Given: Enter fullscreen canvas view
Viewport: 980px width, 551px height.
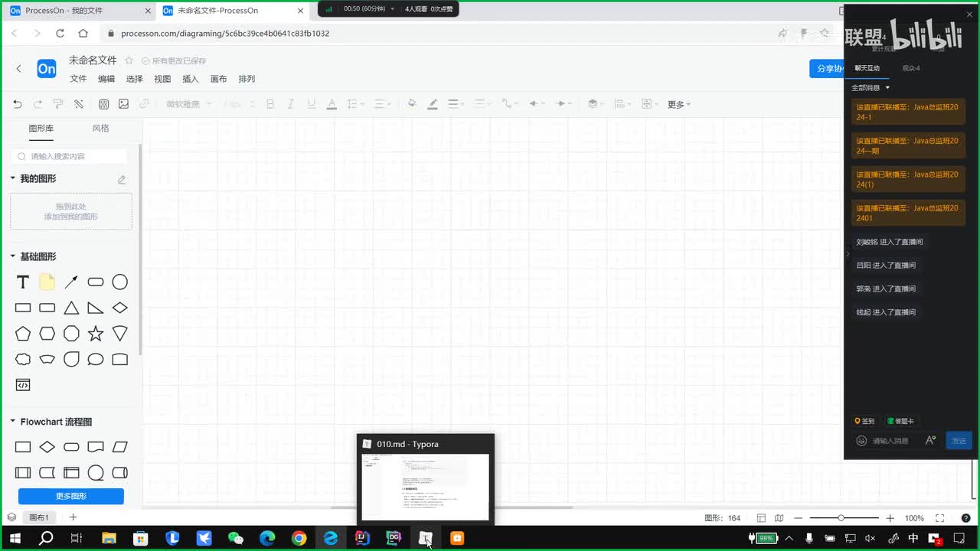Looking at the screenshot, I should pos(940,518).
